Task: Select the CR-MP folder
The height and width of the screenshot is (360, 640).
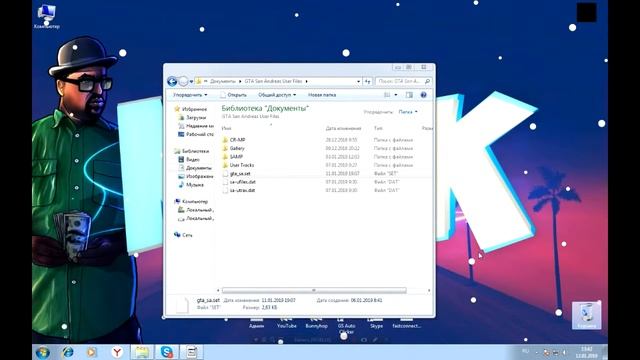Action: (238, 140)
